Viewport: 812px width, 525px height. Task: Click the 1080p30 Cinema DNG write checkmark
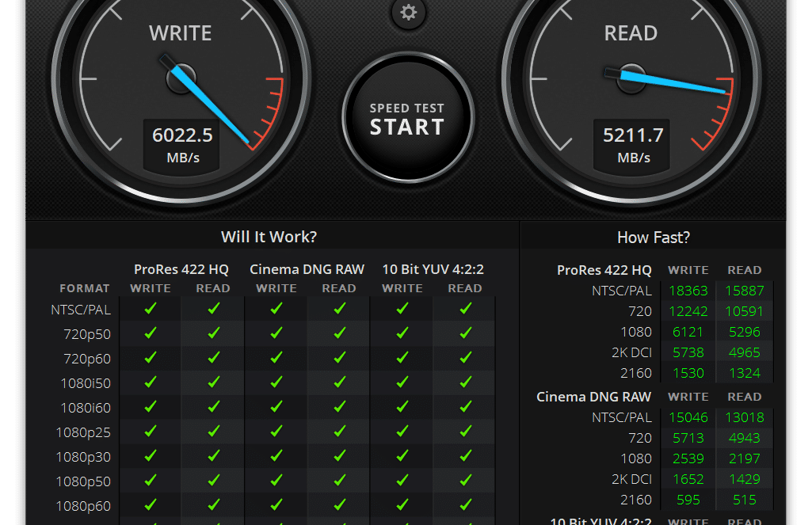(x=276, y=455)
